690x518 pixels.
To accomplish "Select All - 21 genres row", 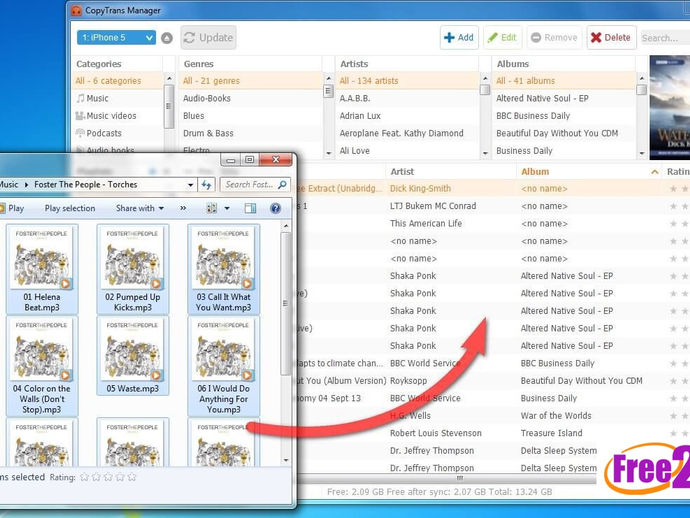I will pos(251,81).
